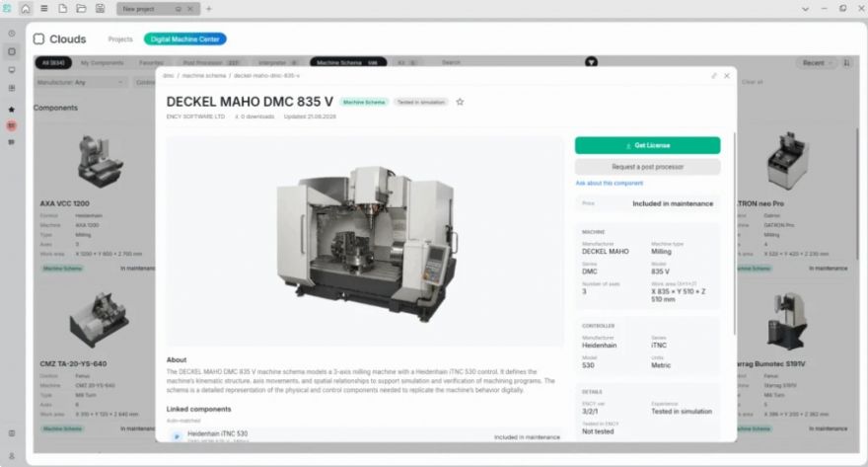Show the Post Processor category
Screen dimensions: 868x467
tap(210, 62)
